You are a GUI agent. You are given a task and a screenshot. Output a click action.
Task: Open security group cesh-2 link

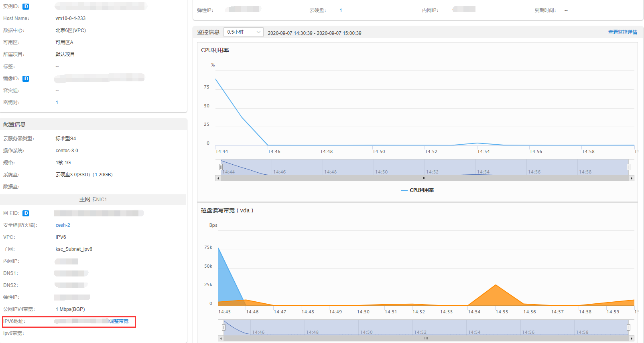(x=63, y=225)
